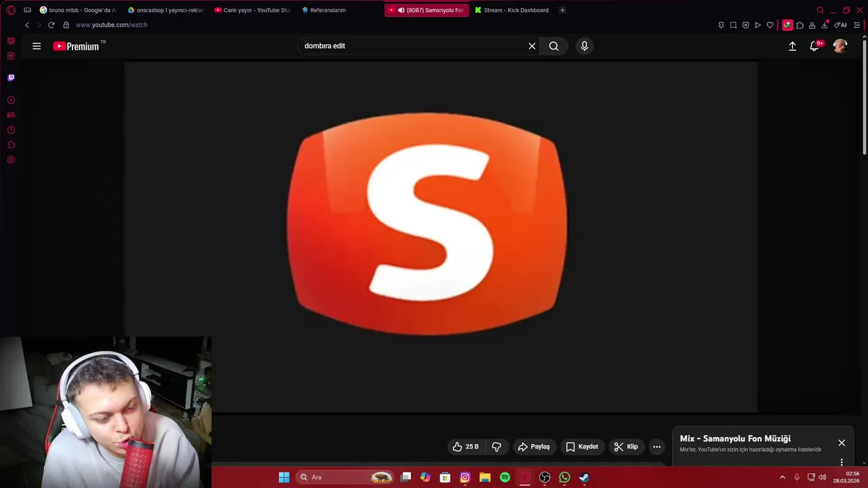The height and width of the screenshot is (488, 868).
Task: Click the taskbar Ara search box
Action: pyautogui.click(x=346, y=477)
